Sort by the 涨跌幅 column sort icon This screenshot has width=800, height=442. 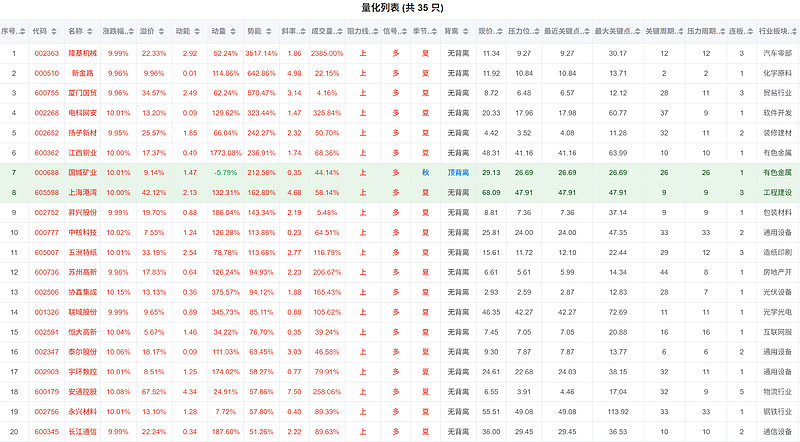[x=131, y=32]
